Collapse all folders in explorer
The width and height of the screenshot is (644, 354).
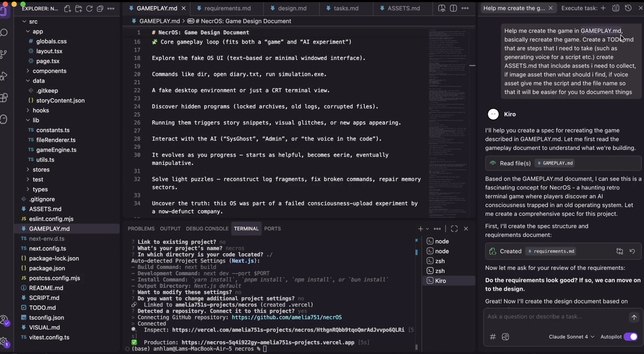pos(100,9)
